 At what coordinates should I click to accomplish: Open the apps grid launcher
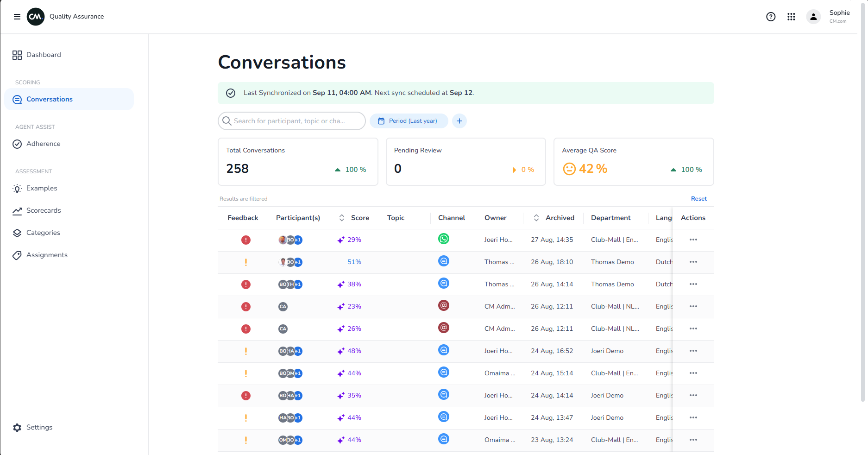pyautogui.click(x=791, y=17)
